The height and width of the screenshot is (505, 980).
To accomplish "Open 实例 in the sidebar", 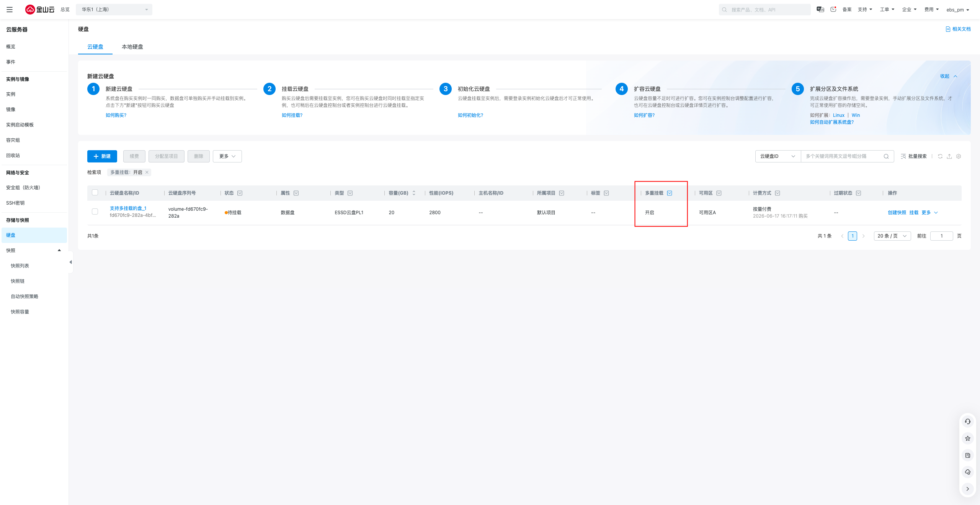I will click(x=11, y=94).
